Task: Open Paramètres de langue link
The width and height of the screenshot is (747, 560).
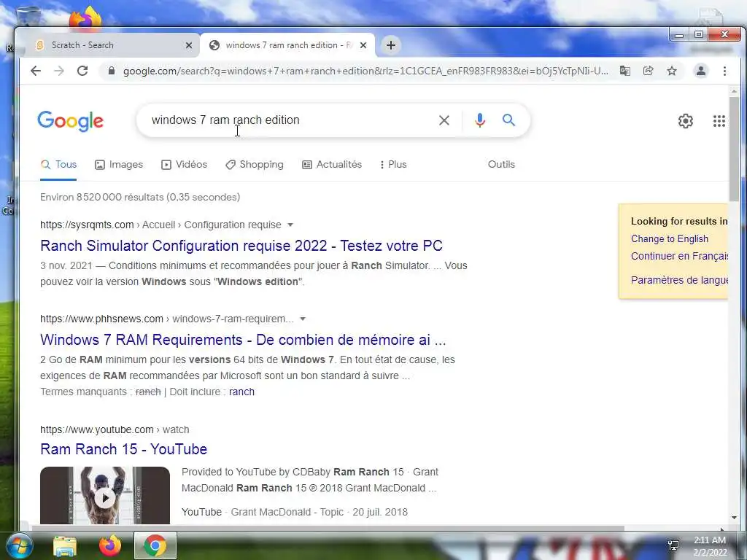Action: [x=679, y=280]
